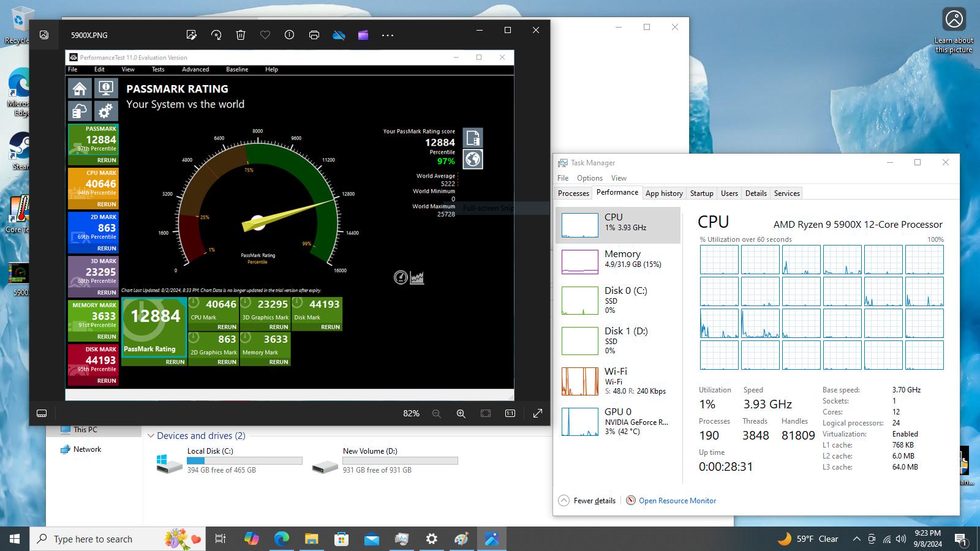Select New Volume (D:) drive in File Explorer
980x551 pixels.
click(x=385, y=460)
